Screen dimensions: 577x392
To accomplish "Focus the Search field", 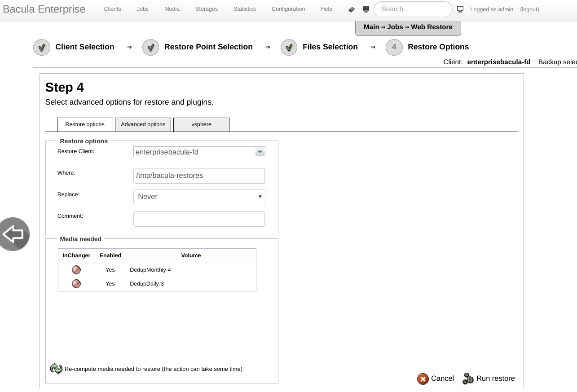I will [413, 9].
